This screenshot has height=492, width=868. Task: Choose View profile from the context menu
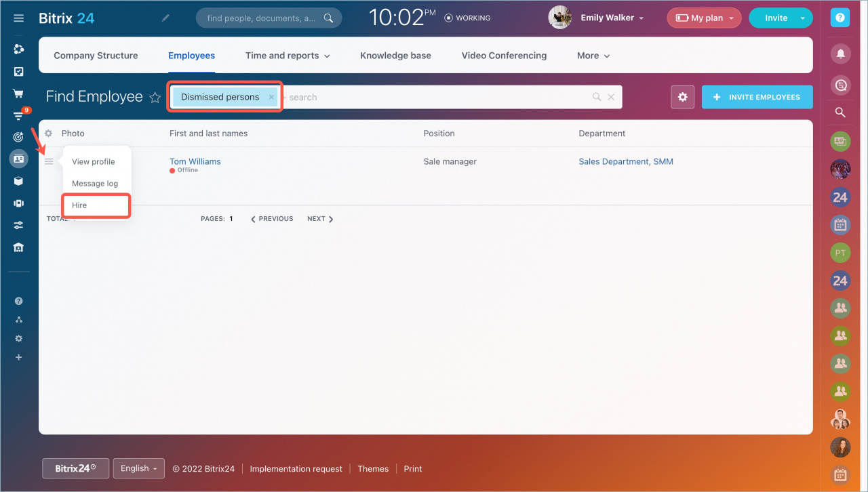(x=94, y=162)
